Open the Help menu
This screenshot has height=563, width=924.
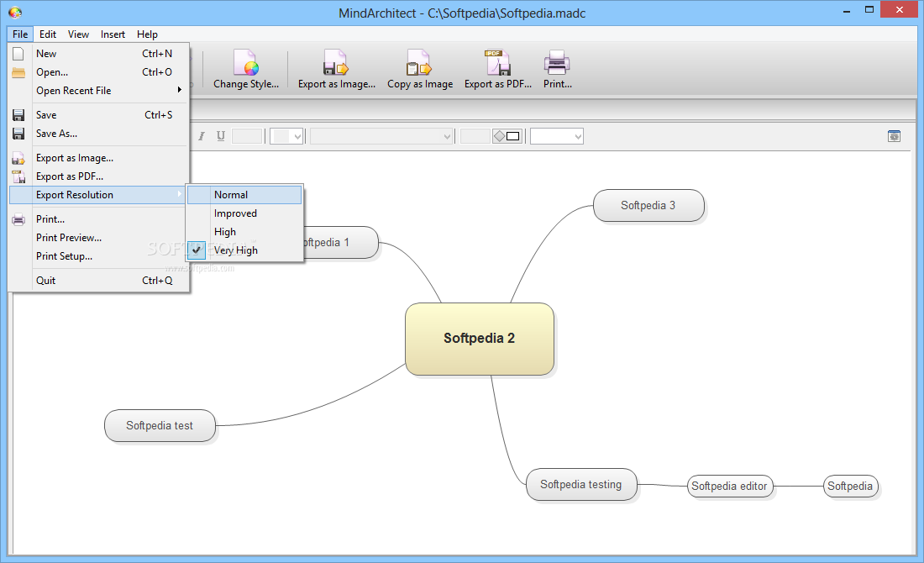click(x=147, y=34)
